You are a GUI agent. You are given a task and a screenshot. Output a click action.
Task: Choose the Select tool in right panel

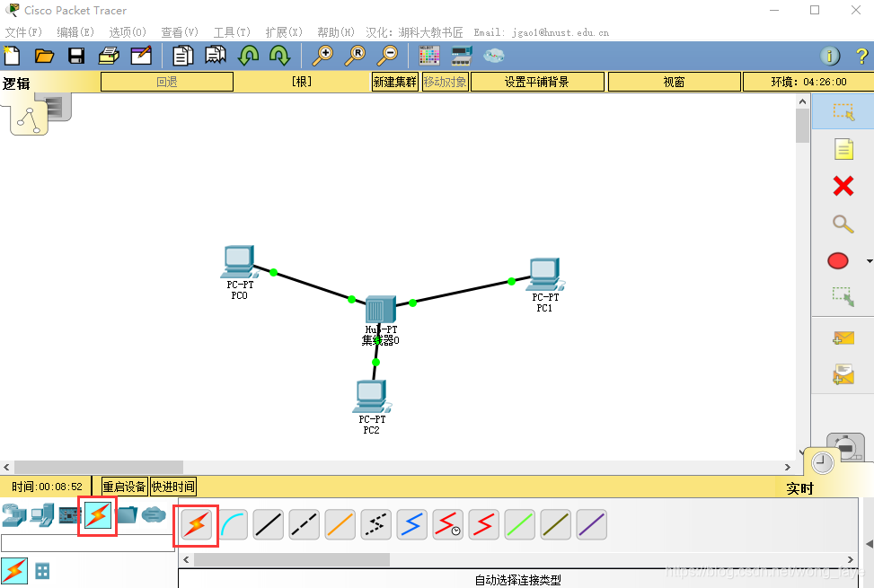(x=843, y=112)
